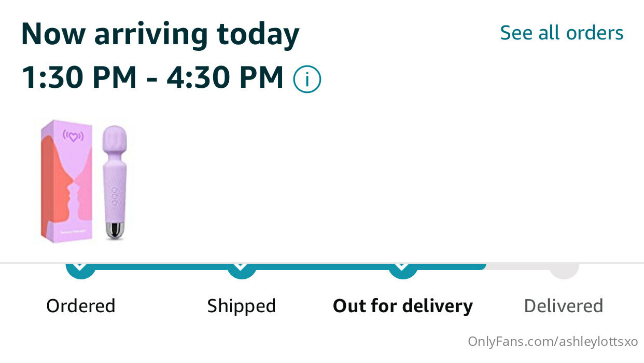
Task: Click the Shipped checkmark marker
Action: [241, 270]
